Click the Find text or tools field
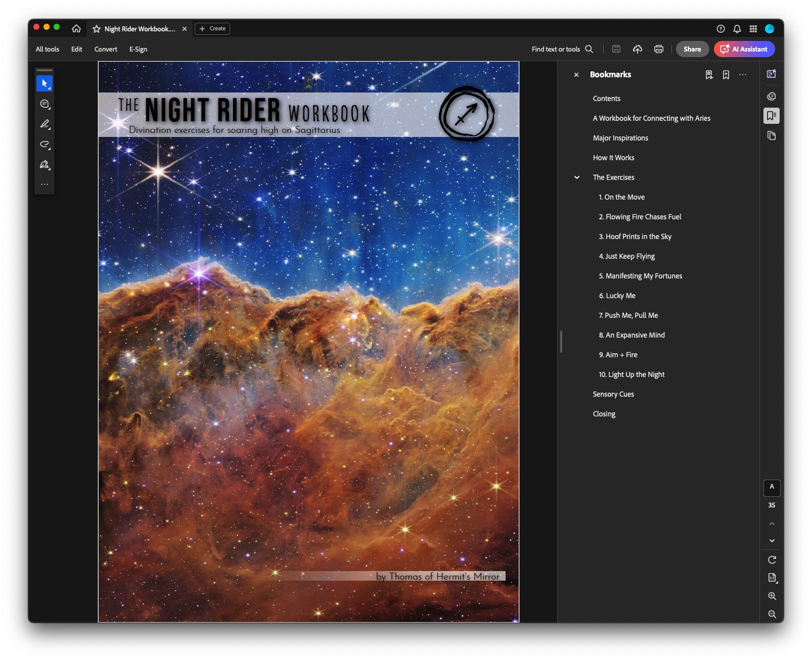This screenshot has height=660, width=812. pos(556,49)
